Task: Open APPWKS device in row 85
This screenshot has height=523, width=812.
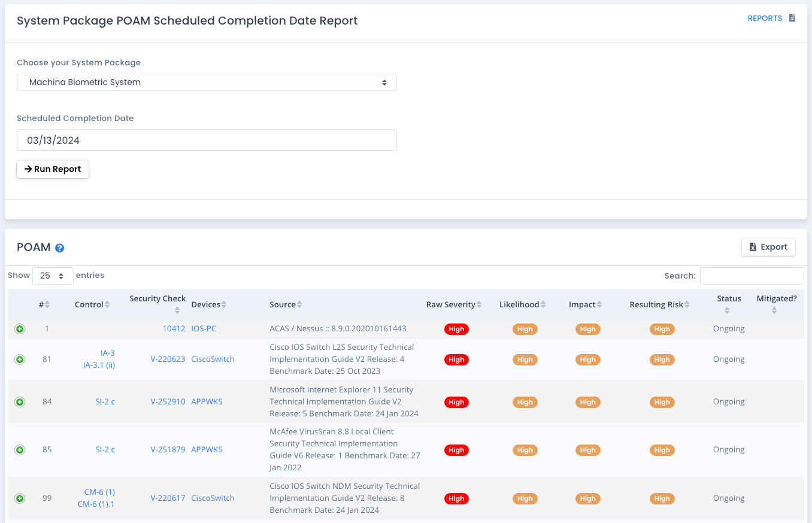Action: (207, 449)
